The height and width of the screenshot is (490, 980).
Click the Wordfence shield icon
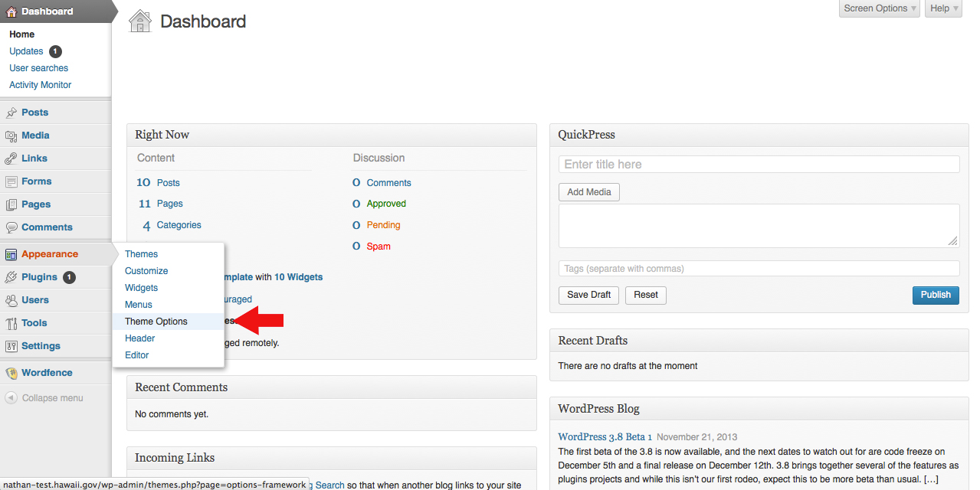tap(11, 373)
